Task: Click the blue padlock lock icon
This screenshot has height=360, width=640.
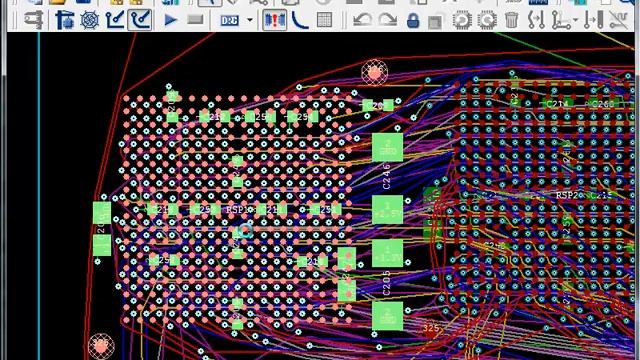Action: pos(413,20)
